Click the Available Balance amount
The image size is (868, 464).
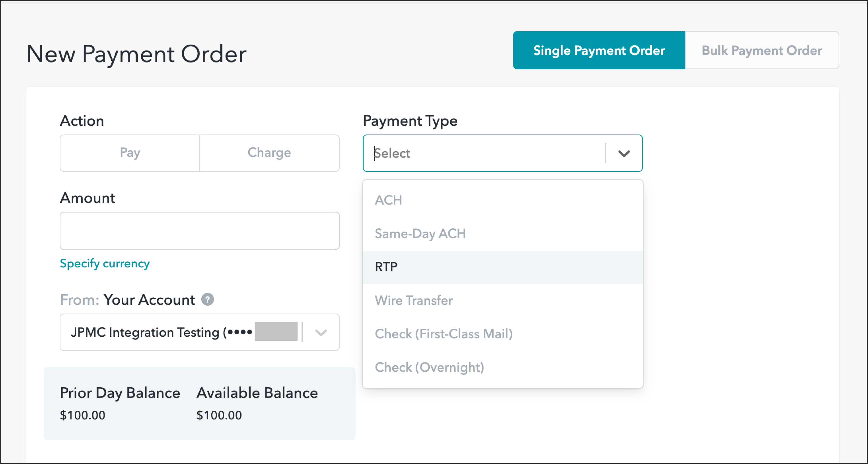click(219, 415)
